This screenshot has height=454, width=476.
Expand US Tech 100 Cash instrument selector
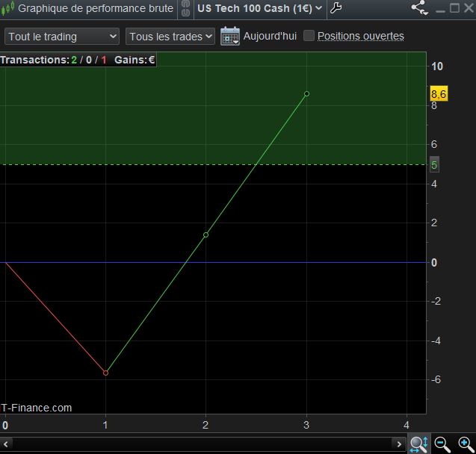coord(260,8)
